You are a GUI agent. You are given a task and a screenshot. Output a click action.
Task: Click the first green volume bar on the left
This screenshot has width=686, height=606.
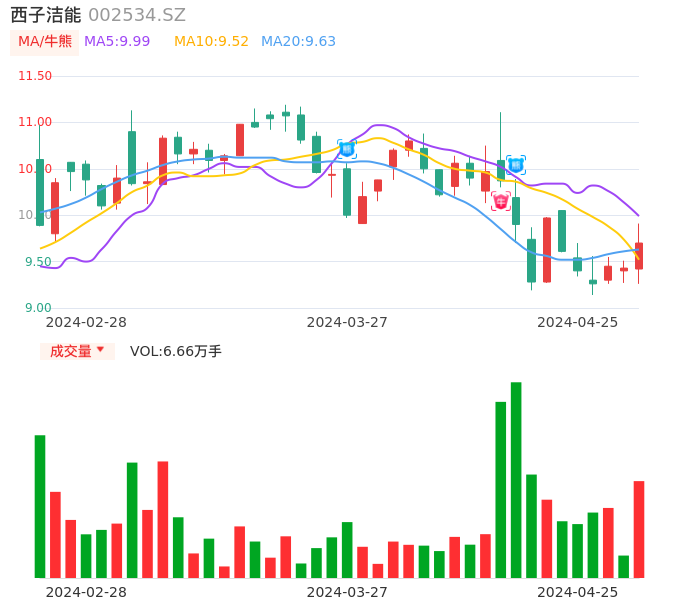tap(40, 507)
